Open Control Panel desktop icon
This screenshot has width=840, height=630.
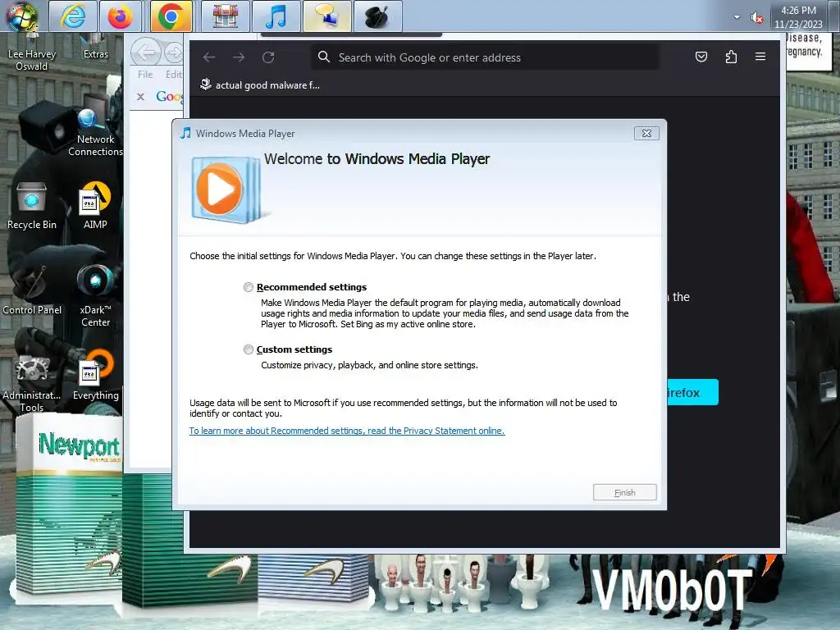coord(32,290)
